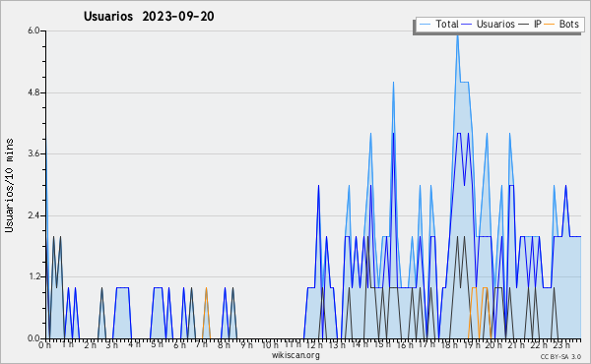The width and height of the screenshot is (591, 364).
Task: Click the 'Usuarios' legend entry
Action: pos(489,24)
